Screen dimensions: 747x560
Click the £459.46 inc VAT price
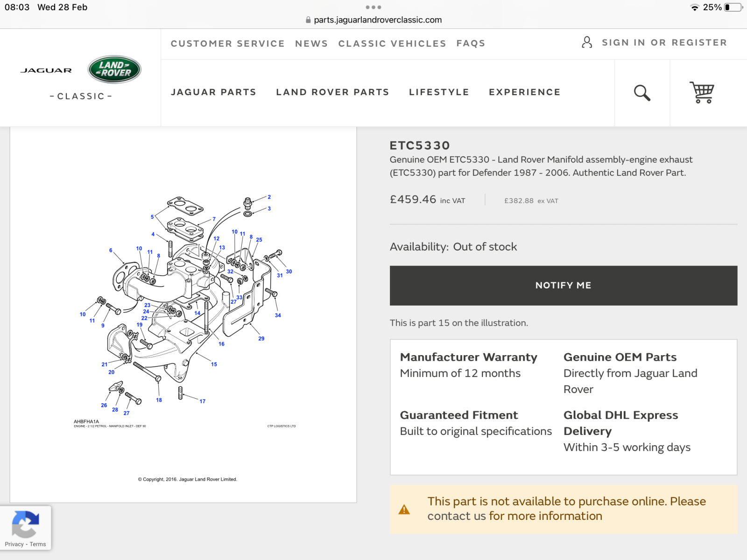pyautogui.click(x=428, y=200)
